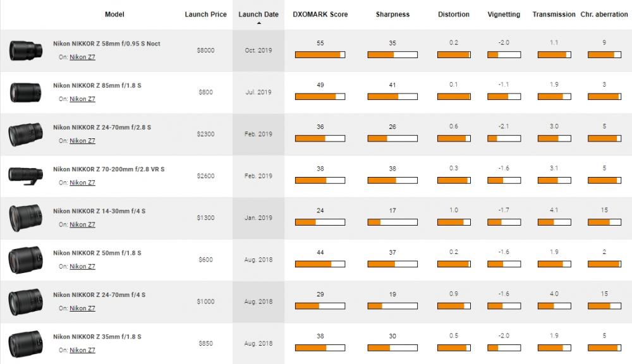Open the Nikon NIKKOR Z 50mm f/1.8 S title
Viewport: 632px width, 364px height.
pos(97,253)
